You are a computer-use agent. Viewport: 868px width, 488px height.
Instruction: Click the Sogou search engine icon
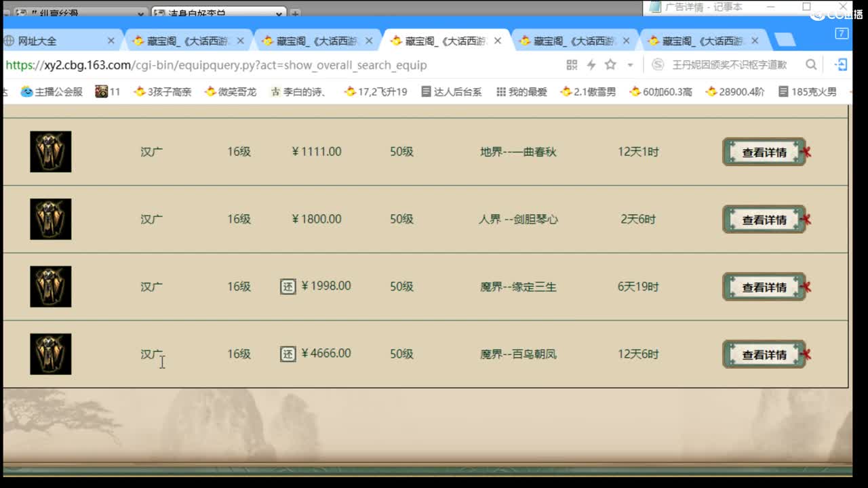pyautogui.click(x=657, y=64)
